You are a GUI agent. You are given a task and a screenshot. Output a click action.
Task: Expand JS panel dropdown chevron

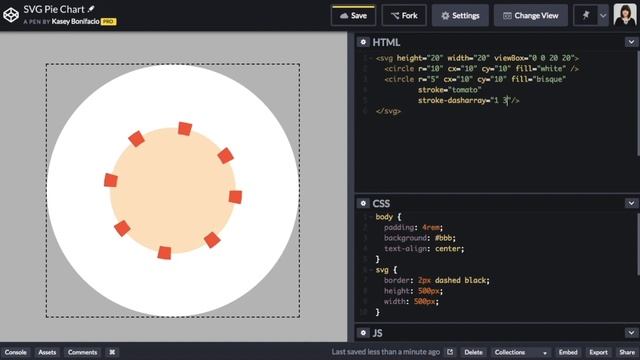(631, 333)
